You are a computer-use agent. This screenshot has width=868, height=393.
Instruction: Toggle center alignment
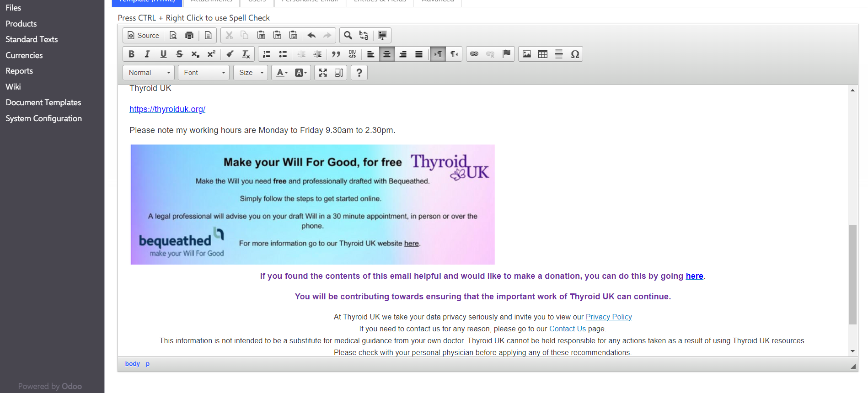pyautogui.click(x=387, y=54)
